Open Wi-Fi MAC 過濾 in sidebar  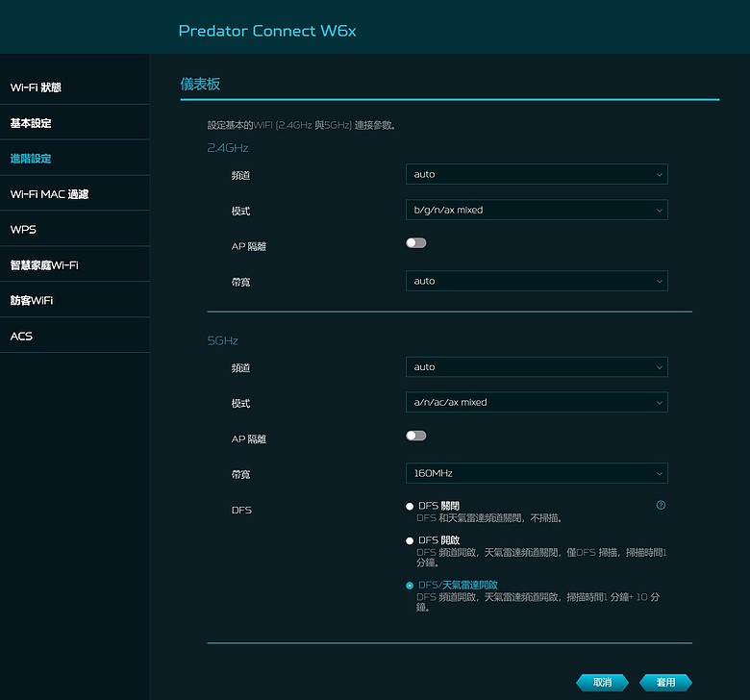pyautogui.click(x=75, y=193)
